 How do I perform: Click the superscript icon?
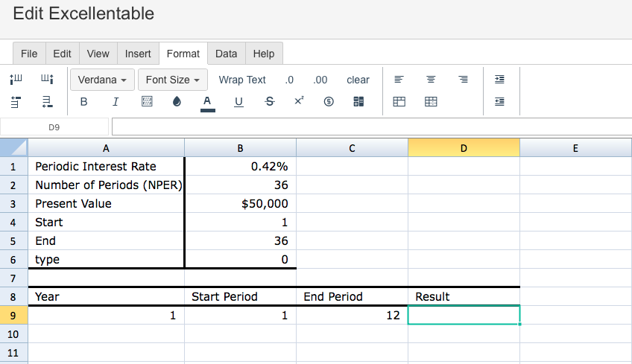coord(299,101)
